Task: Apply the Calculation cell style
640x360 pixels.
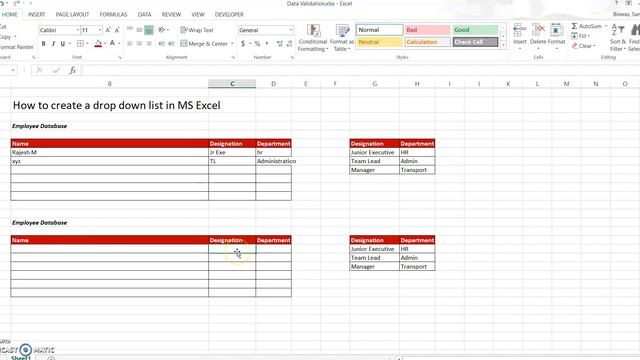Action: click(428, 42)
